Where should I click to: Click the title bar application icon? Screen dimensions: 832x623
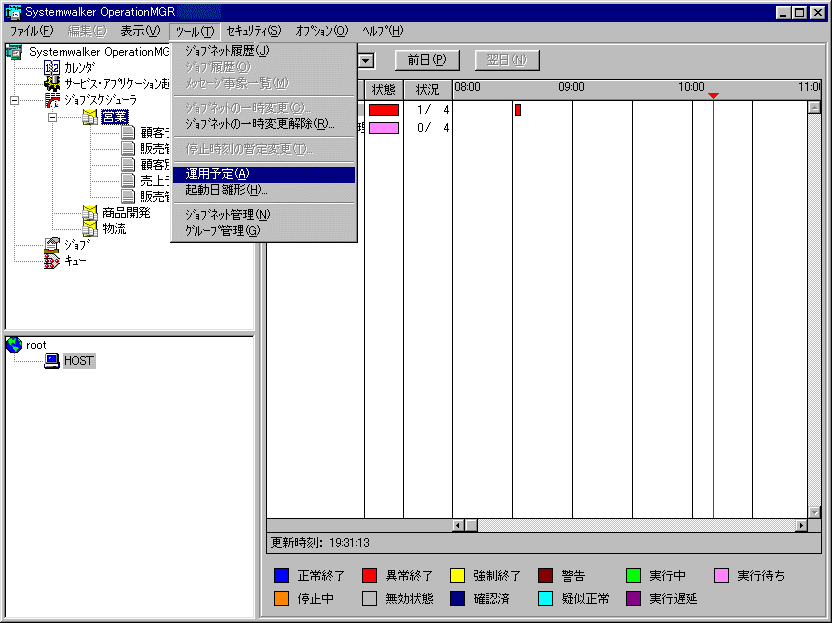click(13, 12)
